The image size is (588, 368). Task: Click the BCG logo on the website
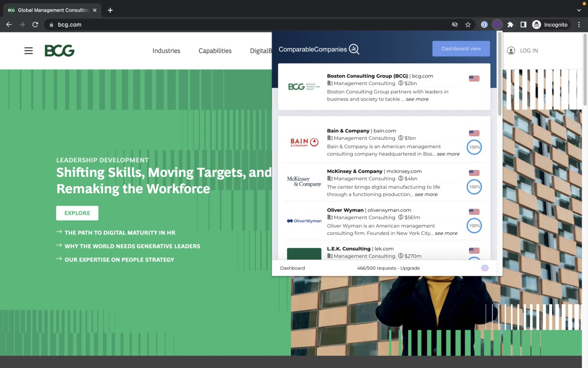(60, 51)
